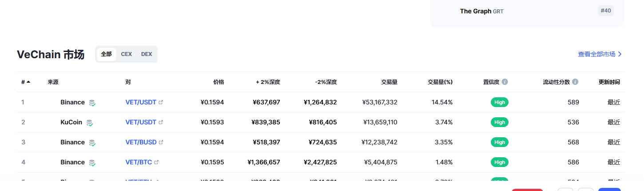Click verified reserves icon next to KuCoin
Screen dimensions: 644x191
click(x=90, y=123)
